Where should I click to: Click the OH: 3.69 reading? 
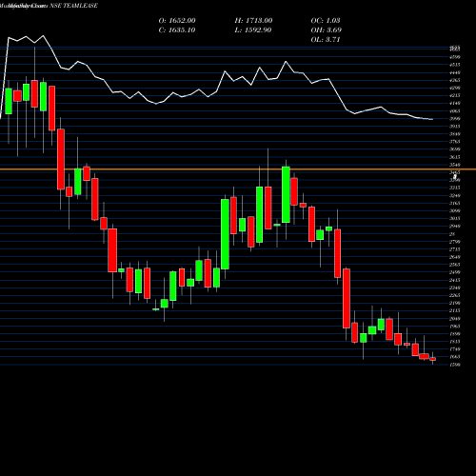[x=327, y=30]
